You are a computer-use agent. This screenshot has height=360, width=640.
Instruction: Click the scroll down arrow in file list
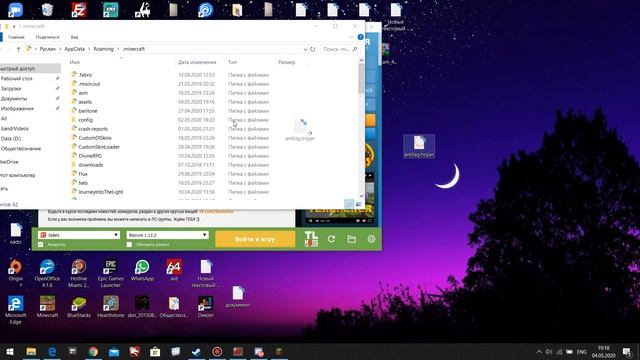pos(361,196)
